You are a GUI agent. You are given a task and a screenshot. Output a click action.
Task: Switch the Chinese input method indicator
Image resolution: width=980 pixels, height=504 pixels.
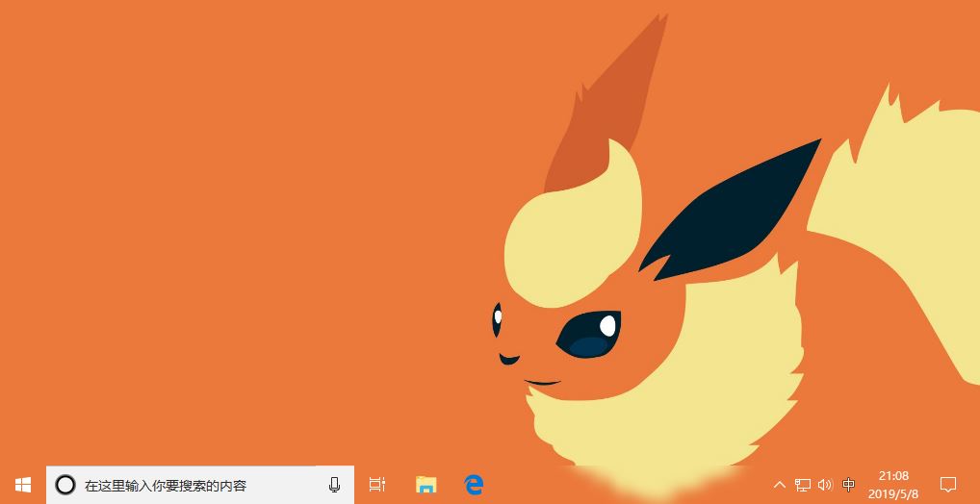tap(849, 485)
